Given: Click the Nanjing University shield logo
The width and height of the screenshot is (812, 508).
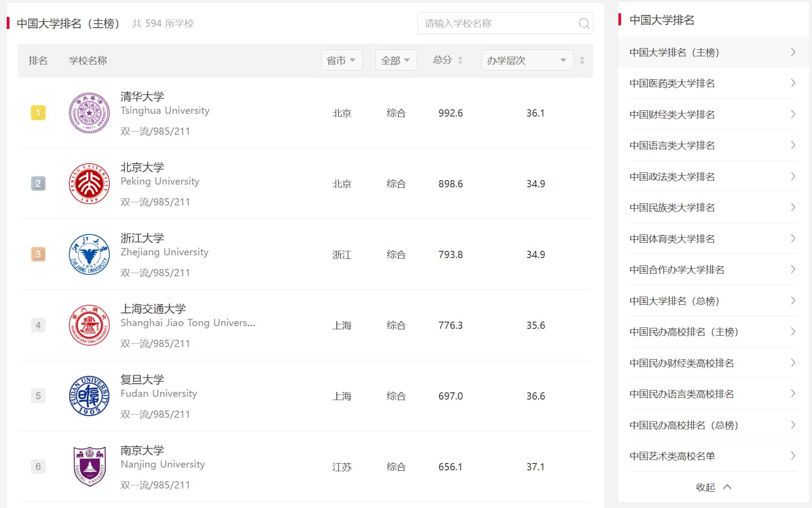Looking at the screenshot, I should click(89, 466).
